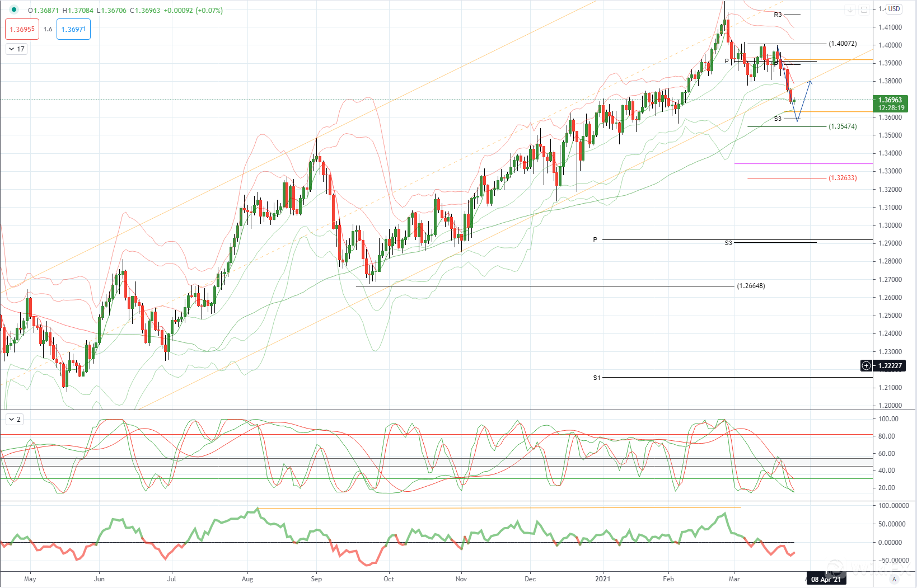Select the (1.40072) horizontal line label
917x588 pixels.
(x=843, y=44)
